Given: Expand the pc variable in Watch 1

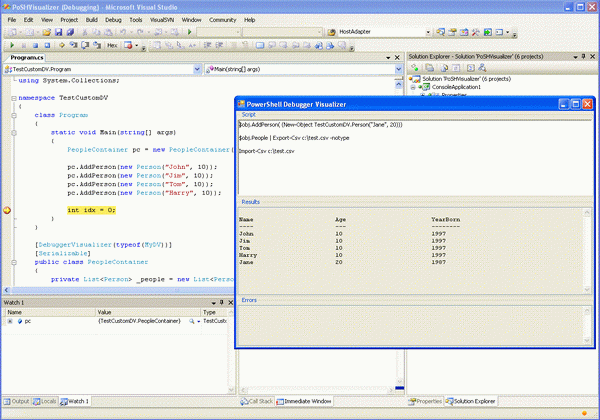Looking at the screenshot, I should pos(10,321).
